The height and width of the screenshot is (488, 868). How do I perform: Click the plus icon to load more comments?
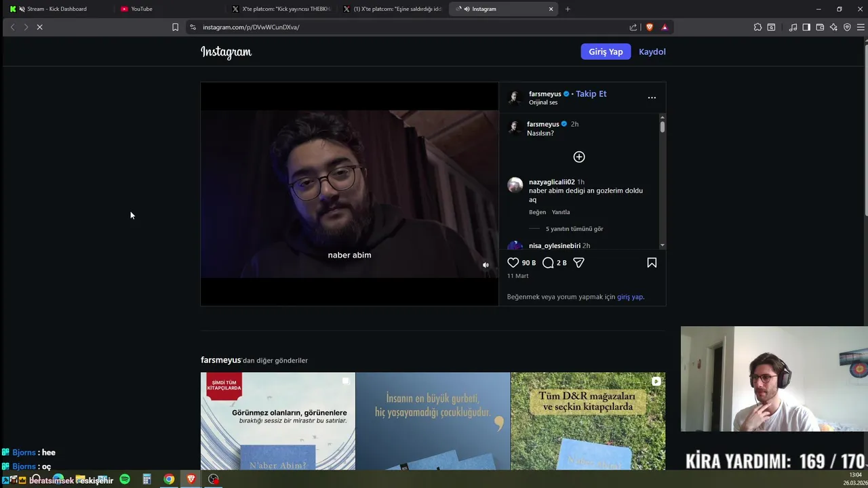tap(579, 157)
